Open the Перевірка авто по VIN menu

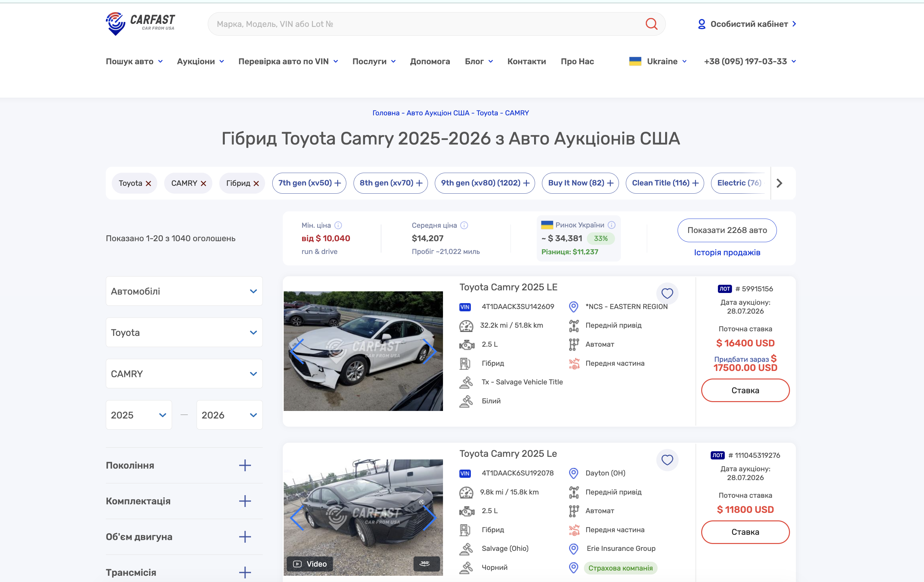tap(288, 61)
